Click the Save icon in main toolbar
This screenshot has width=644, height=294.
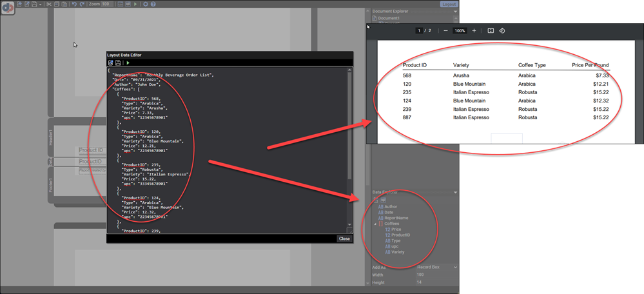[34, 4]
